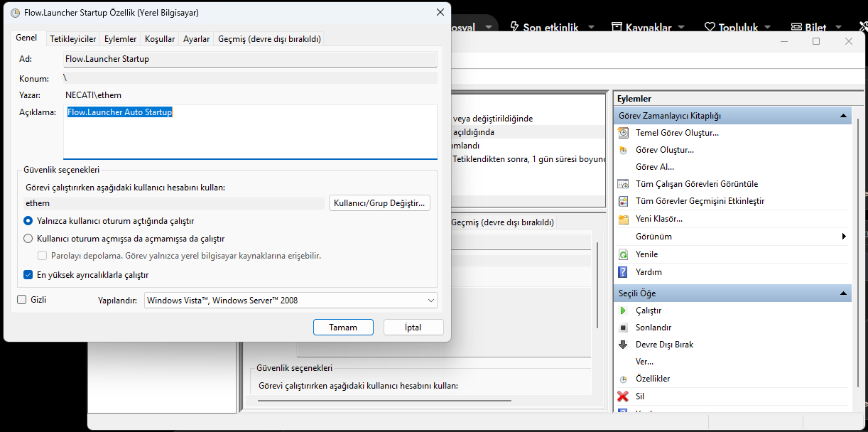Click the green Çalıştır play icon
The height and width of the screenshot is (432, 868).
(623, 310)
